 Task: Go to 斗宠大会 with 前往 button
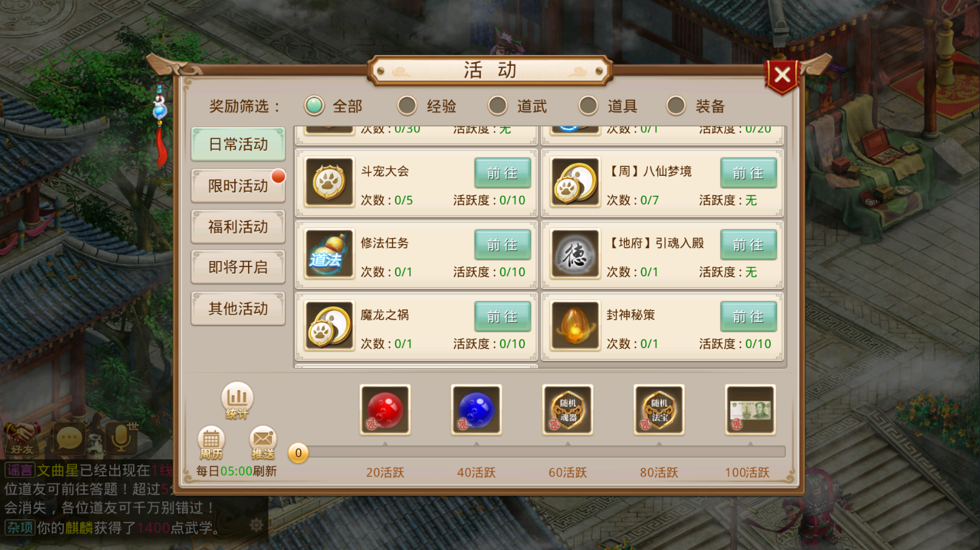click(x=502, y=173)
